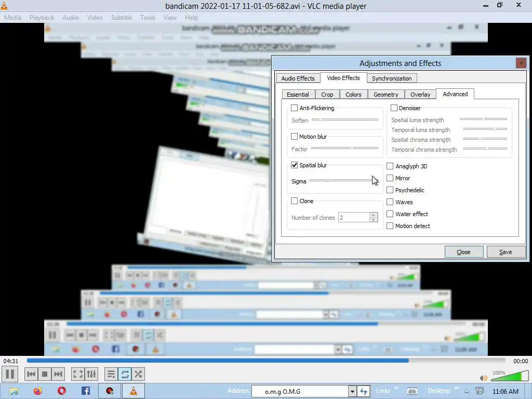This screenshot has height=399, width=532.
Task: Launch Firefox from the taskbar
Action: (x=37, y=391)
